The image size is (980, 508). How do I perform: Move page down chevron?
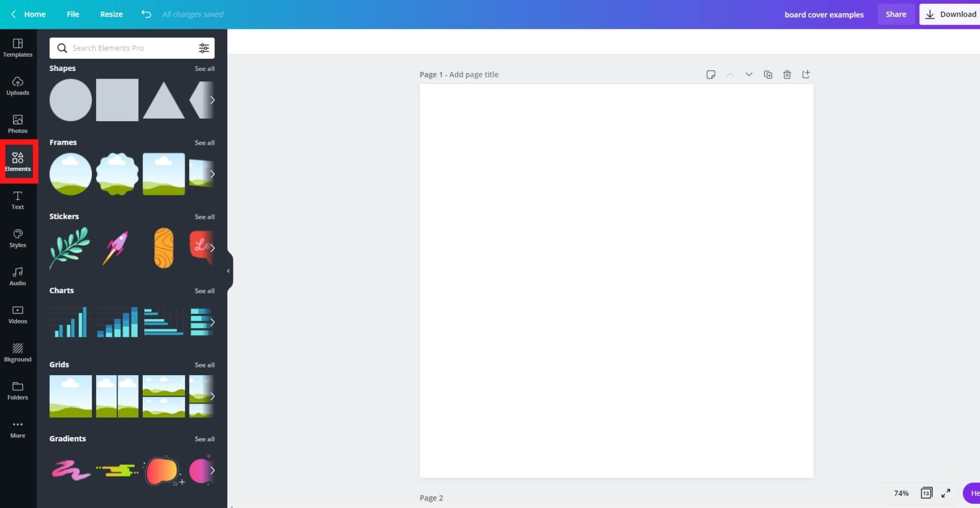(749, 75)
